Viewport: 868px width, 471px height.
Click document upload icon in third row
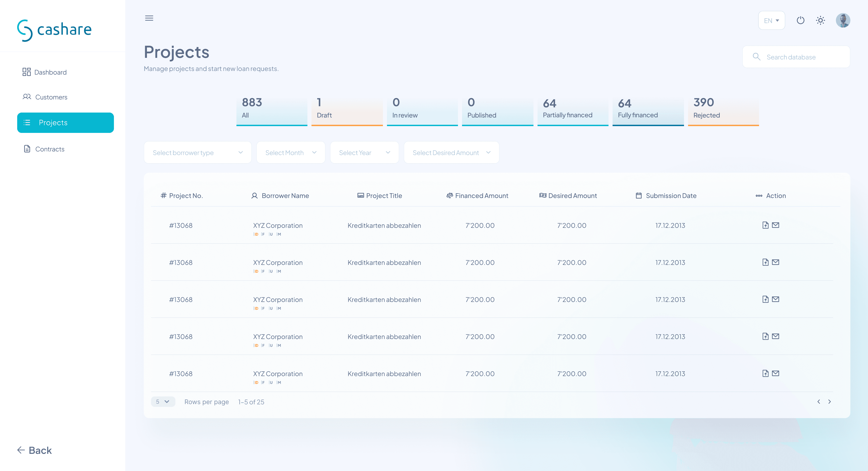point(765,299)
